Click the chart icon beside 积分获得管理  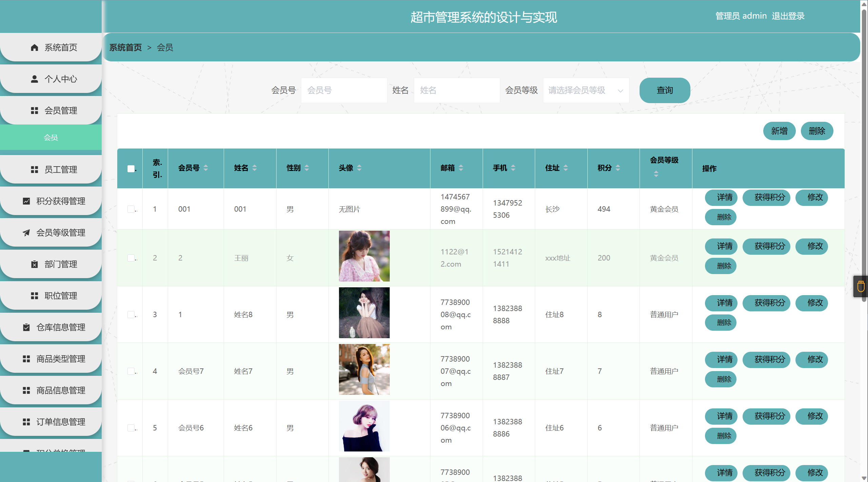coord(26,201)
